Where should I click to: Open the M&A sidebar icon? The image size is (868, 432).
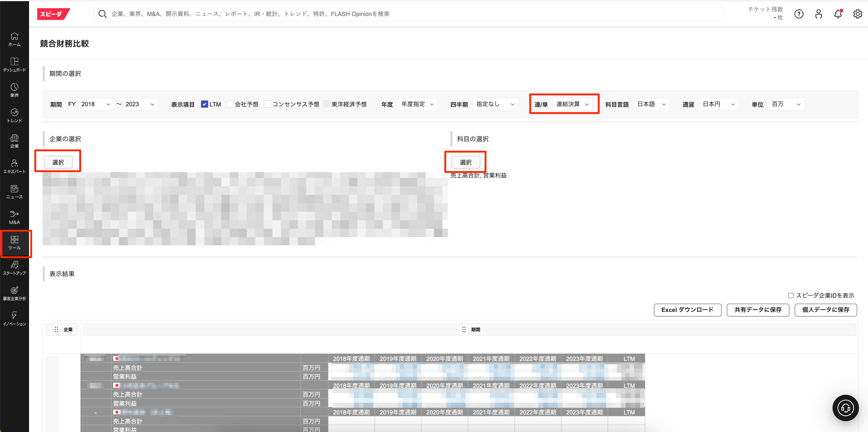14,217
